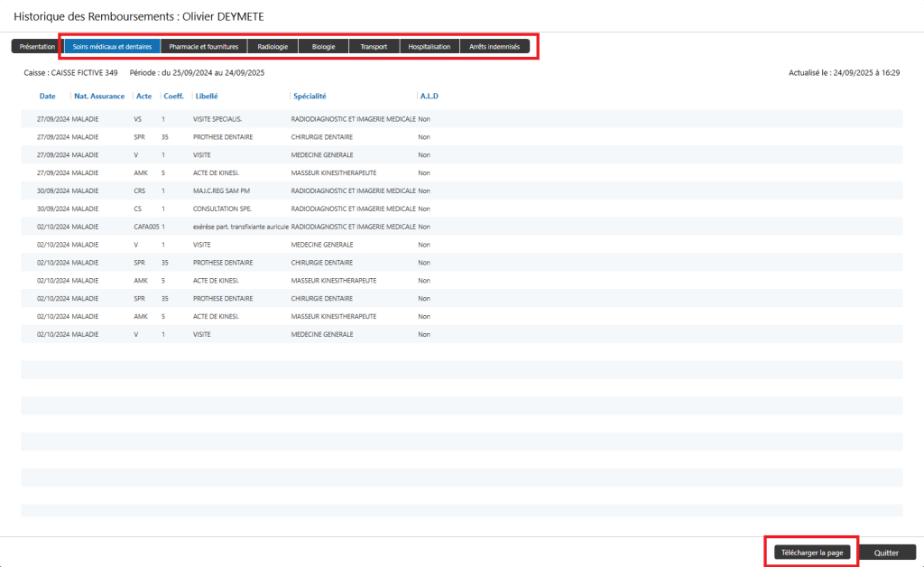Select the VISITE SPECIALIS. row

tap(217, 118)
